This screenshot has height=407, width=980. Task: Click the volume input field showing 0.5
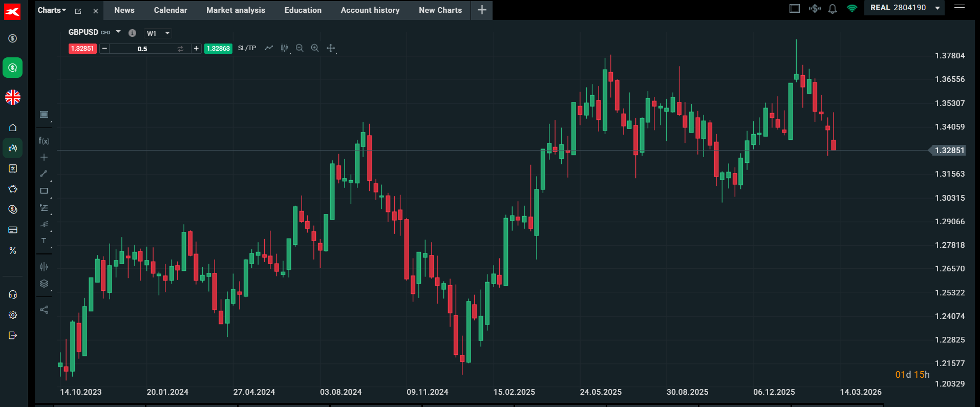142,49
